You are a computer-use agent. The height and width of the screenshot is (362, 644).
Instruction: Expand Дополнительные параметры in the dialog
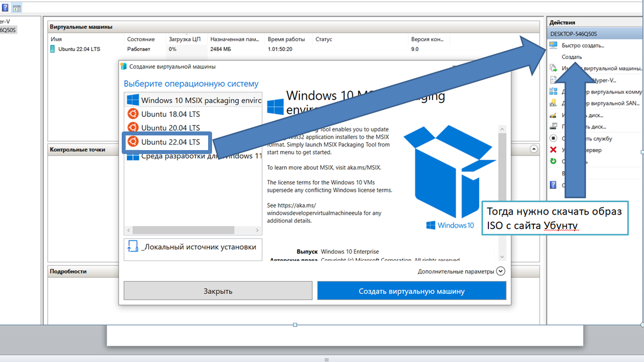500,271
